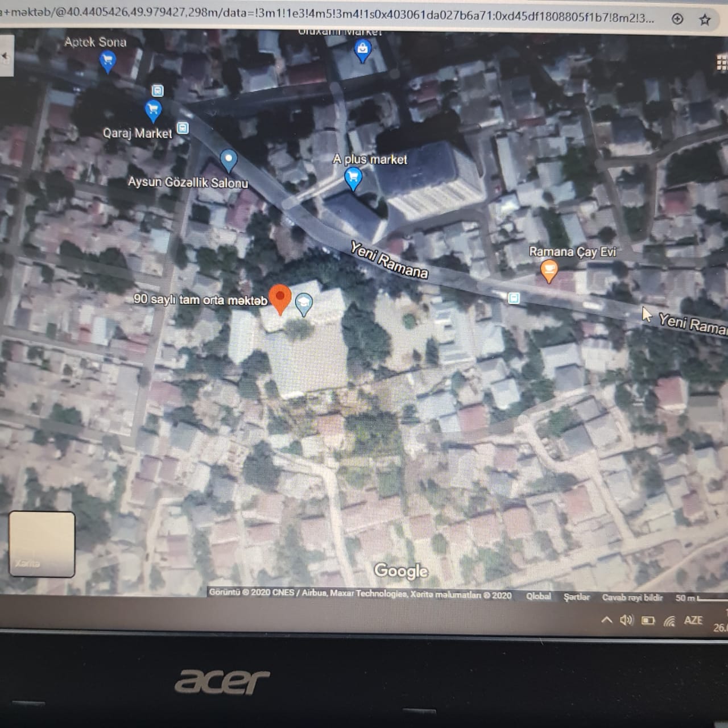Click the Cavab rəyi bildir feedback link
The image size is (728, 728).
[632, 597]
